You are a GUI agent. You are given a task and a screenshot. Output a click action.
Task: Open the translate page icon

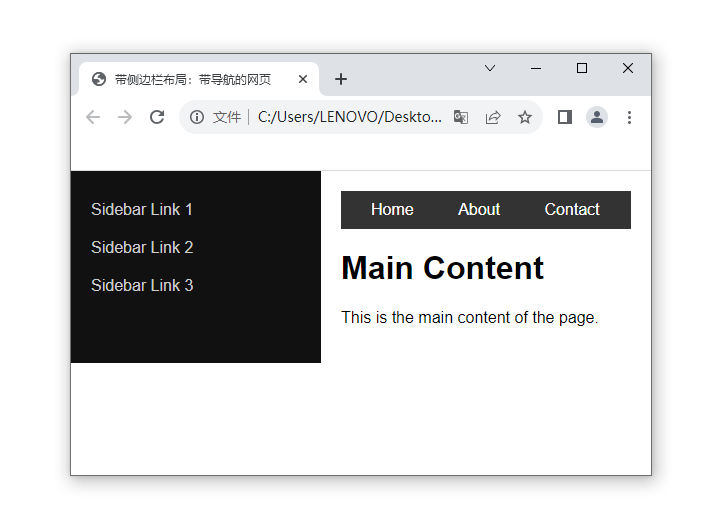pos(460,117)
